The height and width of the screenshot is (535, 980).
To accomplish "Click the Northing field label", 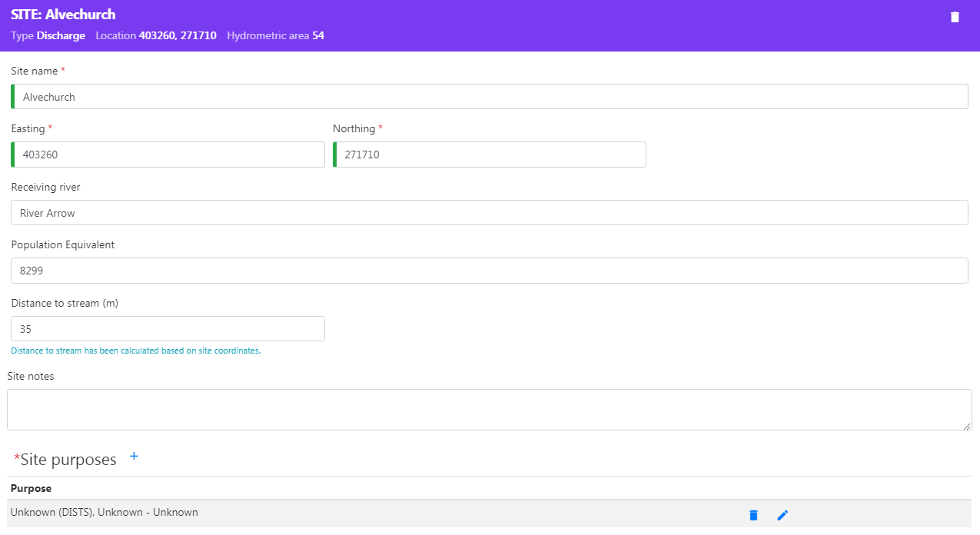I will 354,128.
